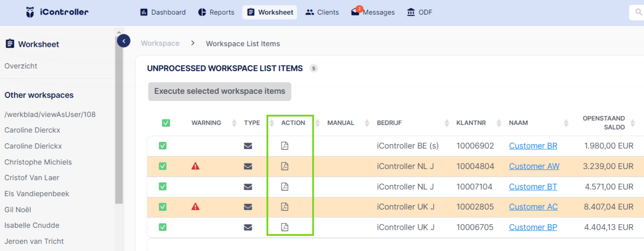Image resolution: width=644 pixels, height=251 pixels.
Task: Click envelope type icon for Customer BT
Action: pyautogui.click(x=248, y=187)
